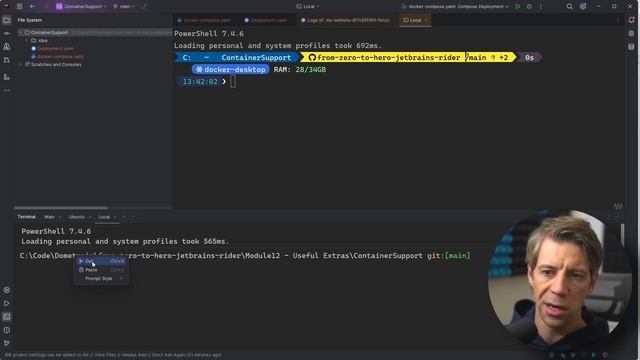Open the AI Assistant sidebar icon
This screenshot has width=640, height=360.
click(631, 33)
